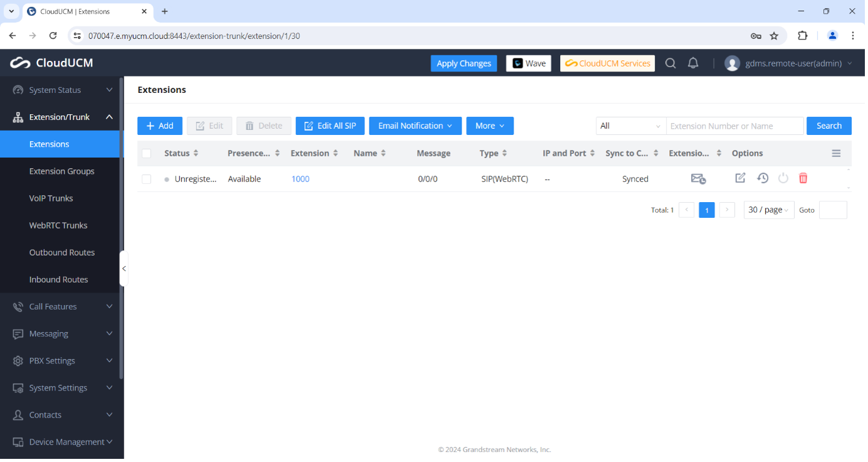Open the 30 / page size dropdown

(768, 210)
